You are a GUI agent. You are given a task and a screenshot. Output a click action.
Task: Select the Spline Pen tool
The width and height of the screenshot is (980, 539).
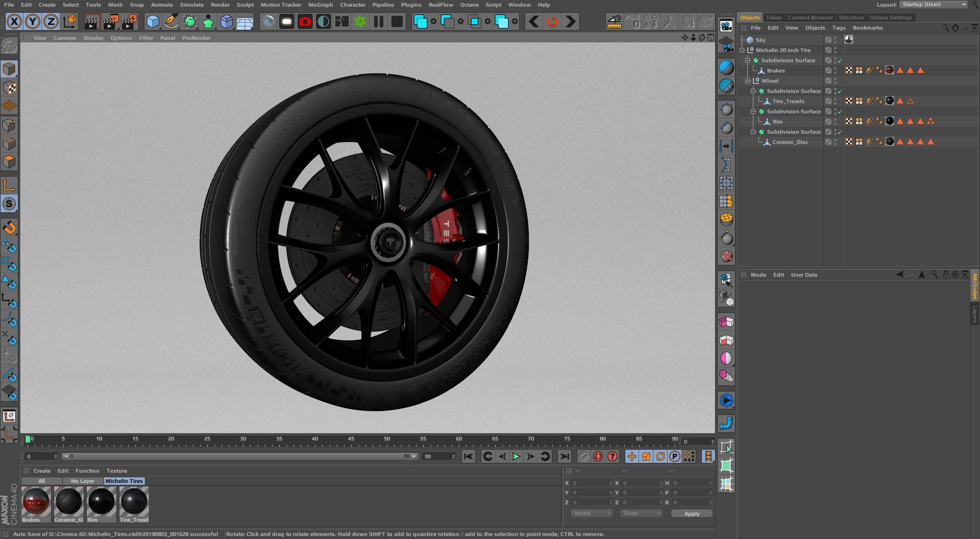click(171, 21)
